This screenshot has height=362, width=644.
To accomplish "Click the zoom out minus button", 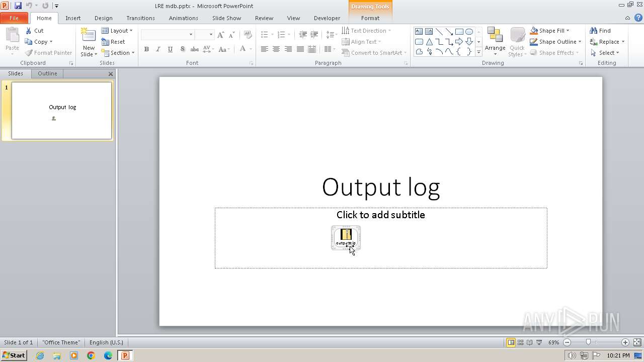I will click(x=567, y=342).
